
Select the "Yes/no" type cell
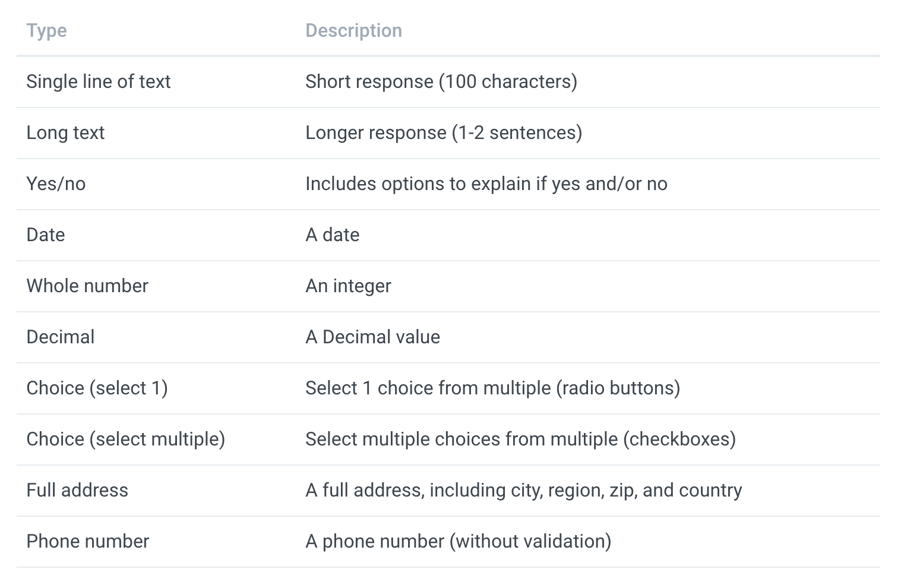pos(56,184)
